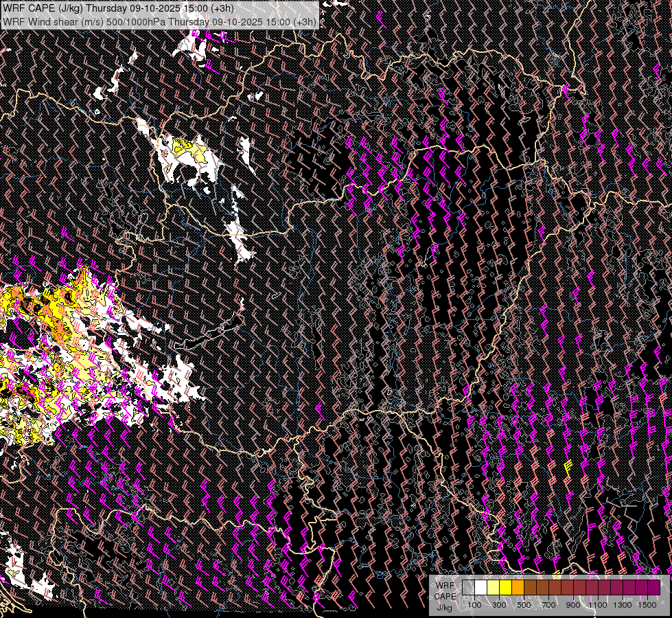Select the white 100–200 J/kg legend swatch
Viewport: 672px width, 618px height.
click(x=481, y=588)
